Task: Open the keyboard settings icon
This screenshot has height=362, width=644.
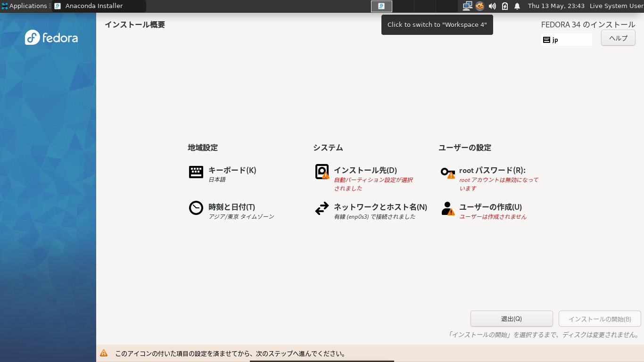Action: point(196,172)
